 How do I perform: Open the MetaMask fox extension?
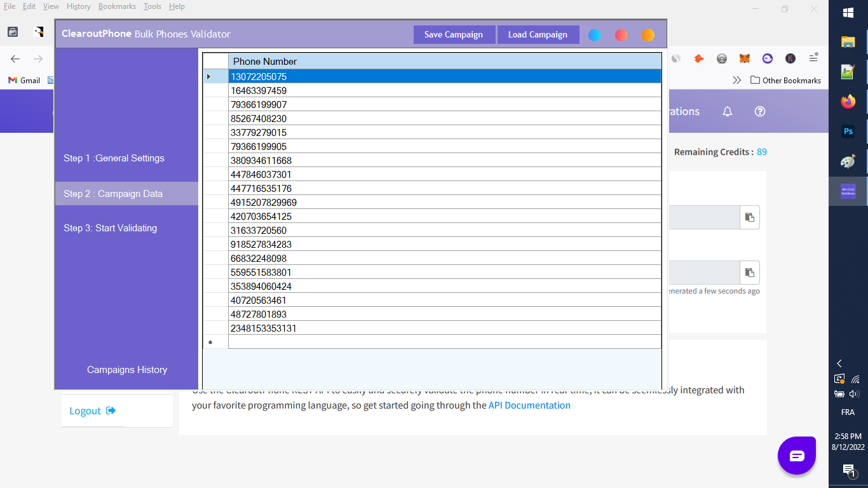click(x=745, y=58)
